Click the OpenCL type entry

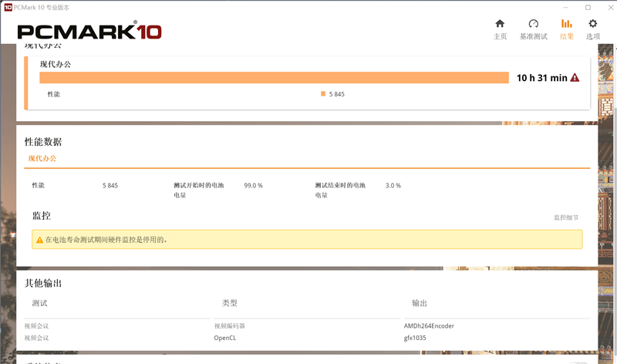coord(225,338)
